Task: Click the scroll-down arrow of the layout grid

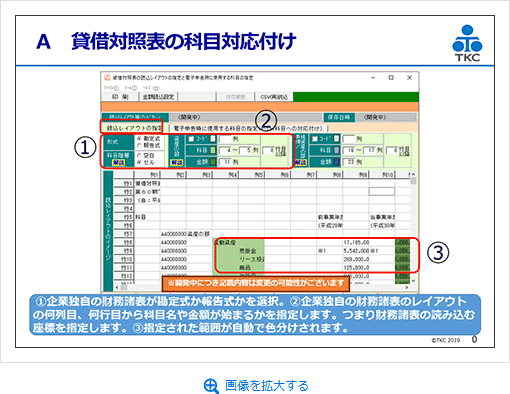Action: coord(413,281)
